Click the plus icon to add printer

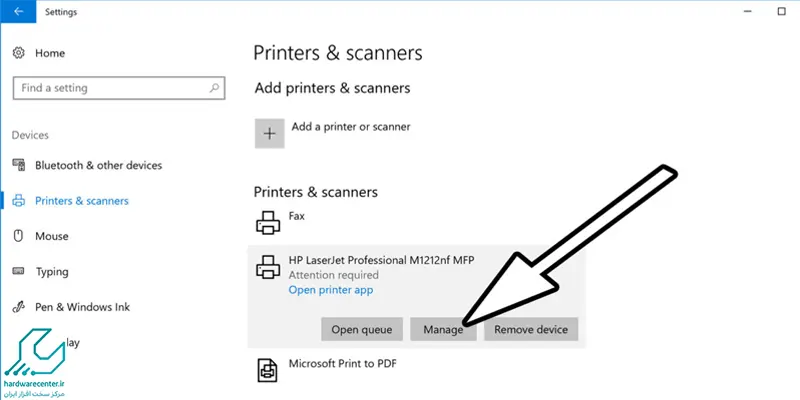(269, 134)
